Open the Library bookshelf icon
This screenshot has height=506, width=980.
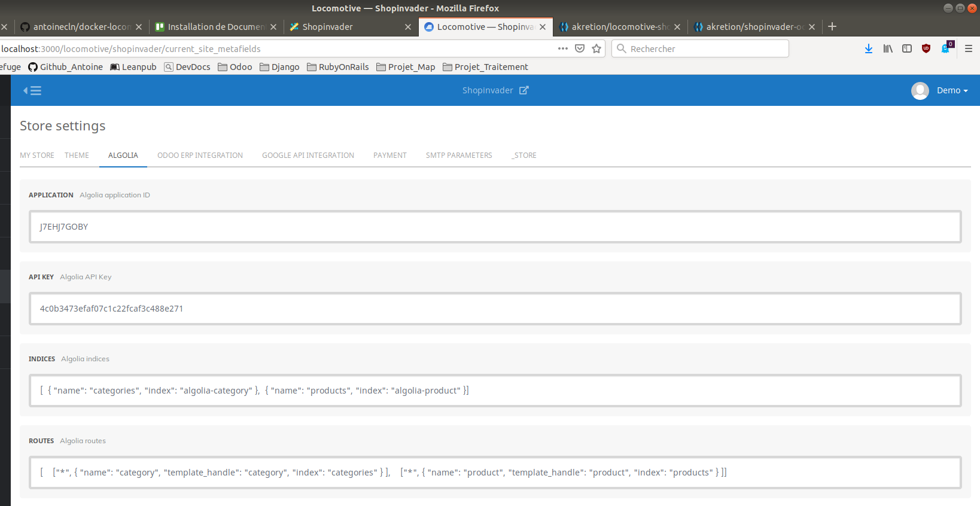tap(888, 48)
